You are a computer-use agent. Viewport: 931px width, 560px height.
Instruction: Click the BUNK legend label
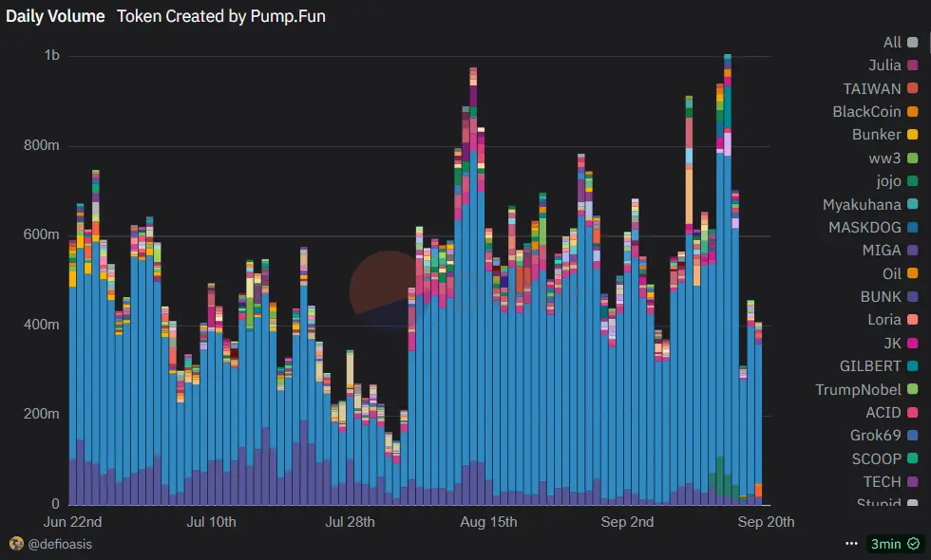(881, 296)
